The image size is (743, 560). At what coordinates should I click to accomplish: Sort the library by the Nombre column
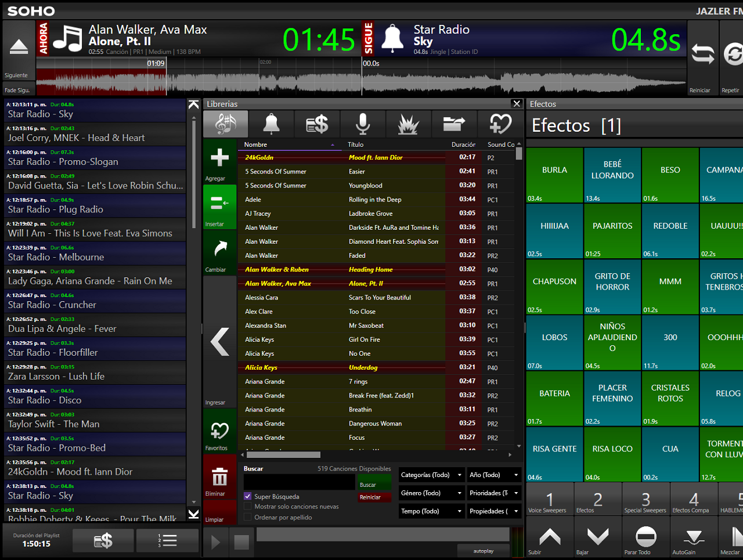click(x=290, y=144)
